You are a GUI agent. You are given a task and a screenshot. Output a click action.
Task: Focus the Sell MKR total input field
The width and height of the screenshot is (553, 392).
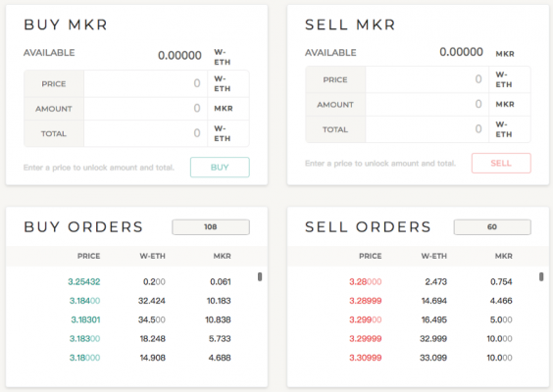(427, 129)
